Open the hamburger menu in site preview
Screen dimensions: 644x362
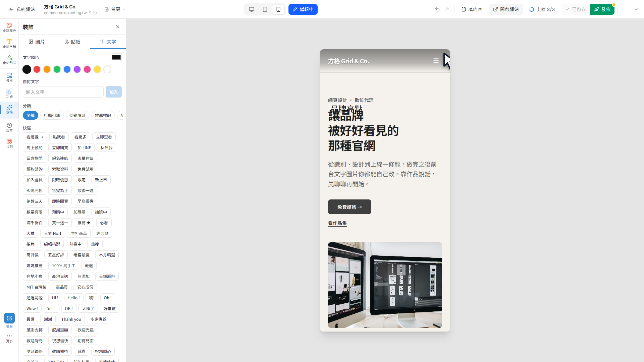pyautogui.click(x=436, y=61)
